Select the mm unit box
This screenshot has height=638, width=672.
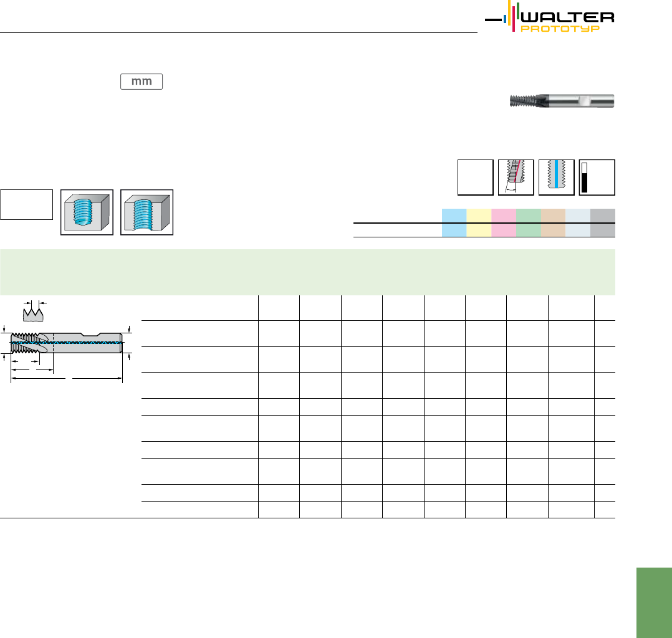click(x=142, y=82)
